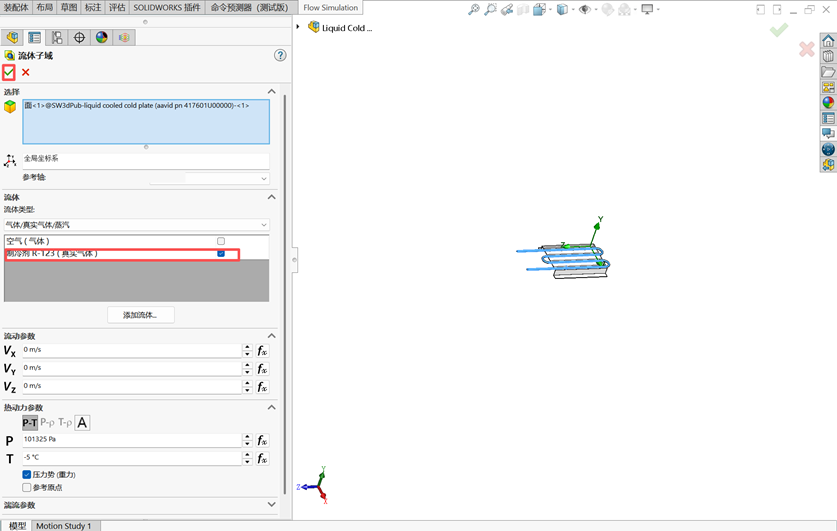Click Zoom to Fit in heads-up toolbar
The image size is (837, 531).
coord(473,9)
